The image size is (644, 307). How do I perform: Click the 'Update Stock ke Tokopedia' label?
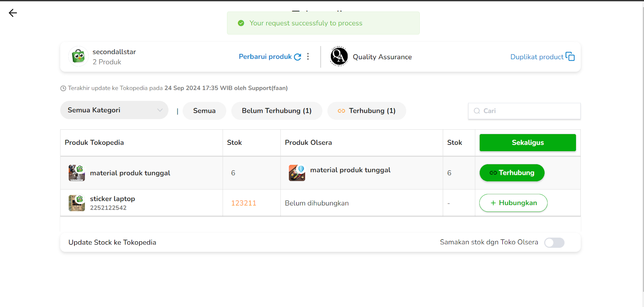click(x=112, y=243)
